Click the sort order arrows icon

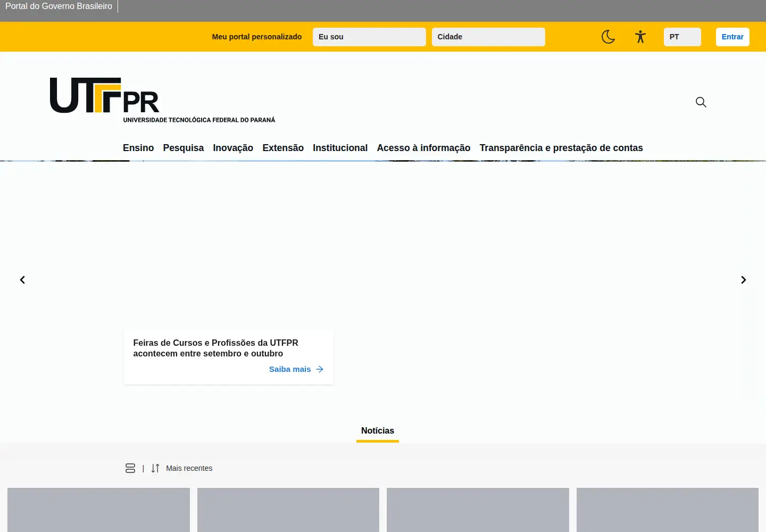pos(155,468)
